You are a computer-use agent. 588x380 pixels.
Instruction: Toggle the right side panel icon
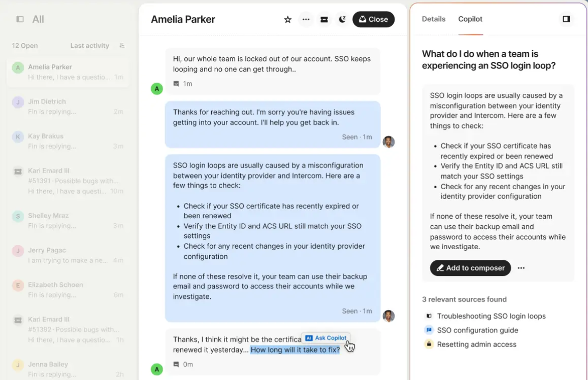[566, 19]
